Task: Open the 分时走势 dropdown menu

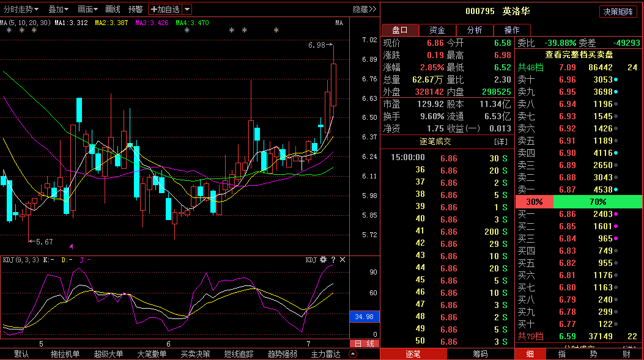Action: click(x=21, y=9)
